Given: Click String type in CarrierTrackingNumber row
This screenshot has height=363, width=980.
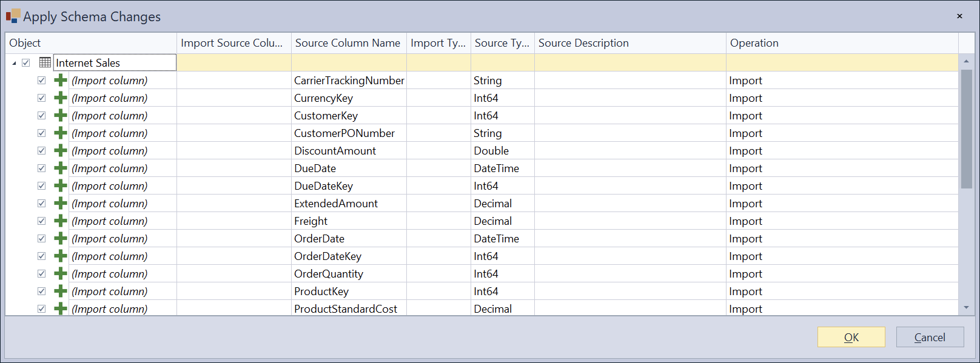Looking at the screenshot, I should point(503,80).
